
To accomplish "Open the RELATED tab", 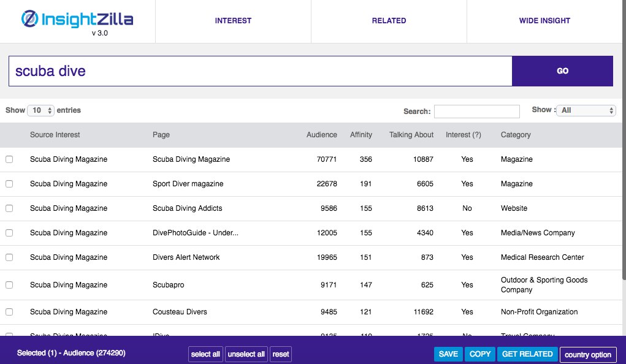I will coord(389,21).
